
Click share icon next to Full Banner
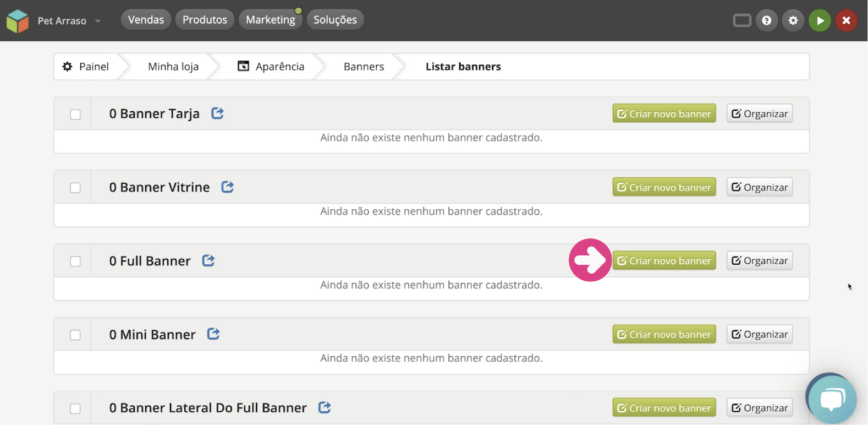pyautogui.click(x=208, y=260)
